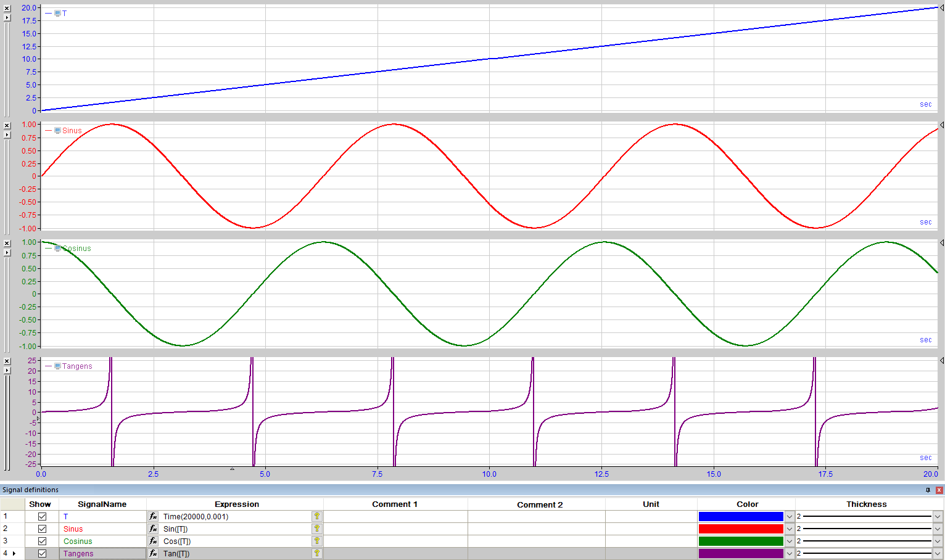The width and height of the screenshot is (945, 560).
Task: Click the purple color swatch for signal Tangens
Action: pos(741,553)
